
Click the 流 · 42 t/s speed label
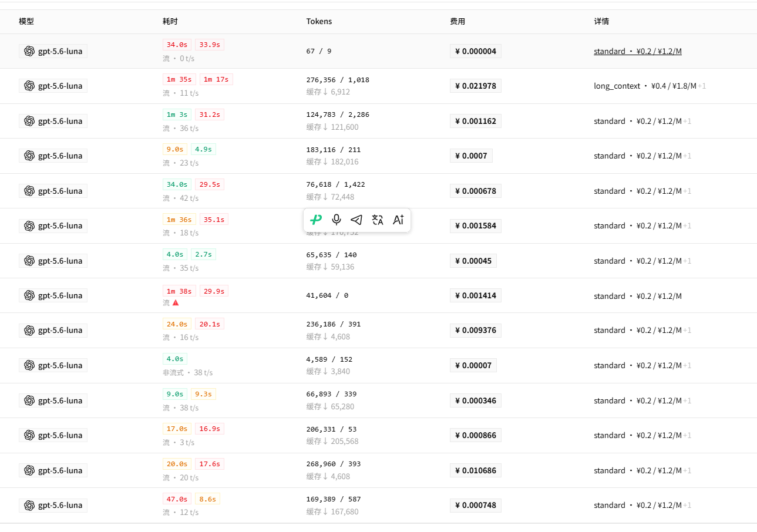pyautogui.click(x=181, y=198)
